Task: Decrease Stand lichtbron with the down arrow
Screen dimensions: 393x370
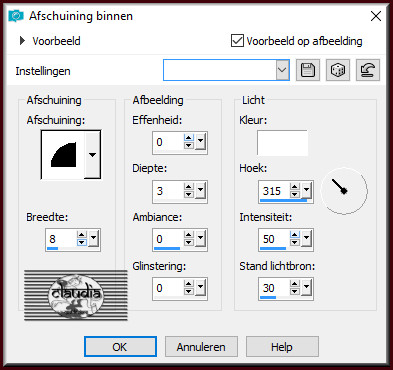Action: tap(295, 292)
